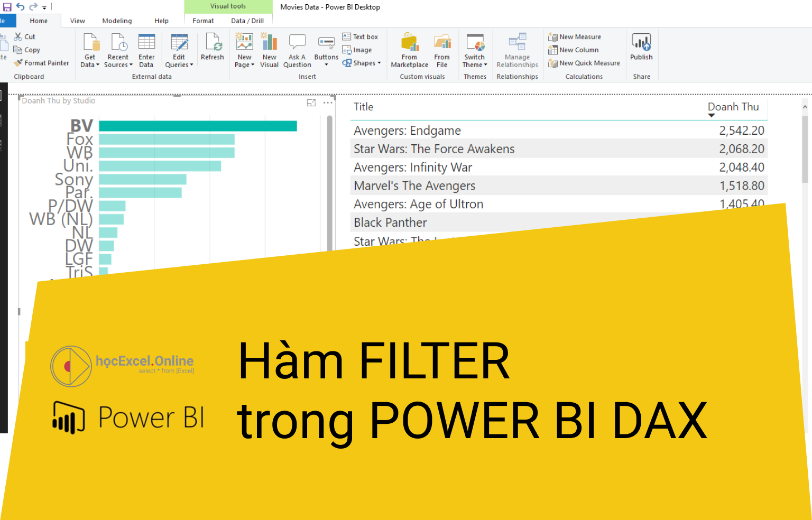Select the Format Painter

(41, 62)
